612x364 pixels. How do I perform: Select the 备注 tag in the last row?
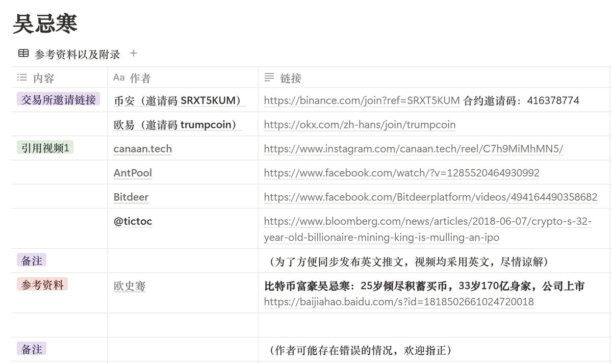32,349
